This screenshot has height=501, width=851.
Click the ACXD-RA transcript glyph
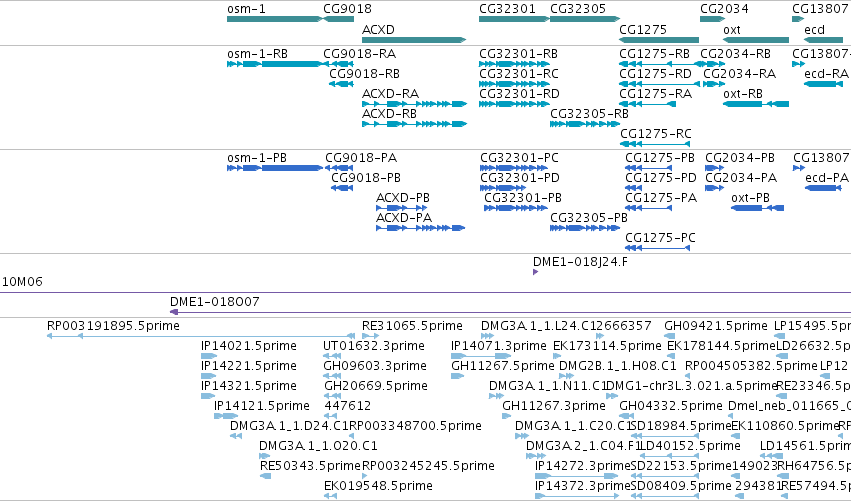tap(415, 104)
